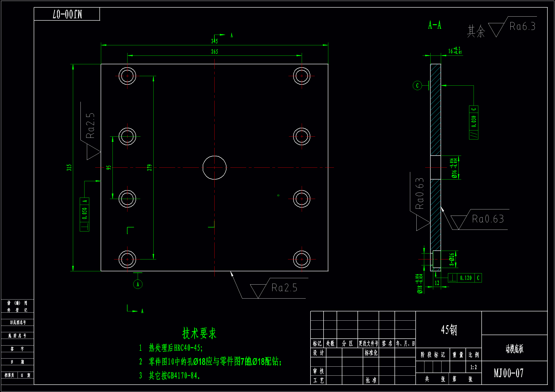The width and height of the screenshot is (555, 392).
Task: Click the 0.050 perpendicularity tolerance frame
Action: pyautogui.click(x=84, y=214)
